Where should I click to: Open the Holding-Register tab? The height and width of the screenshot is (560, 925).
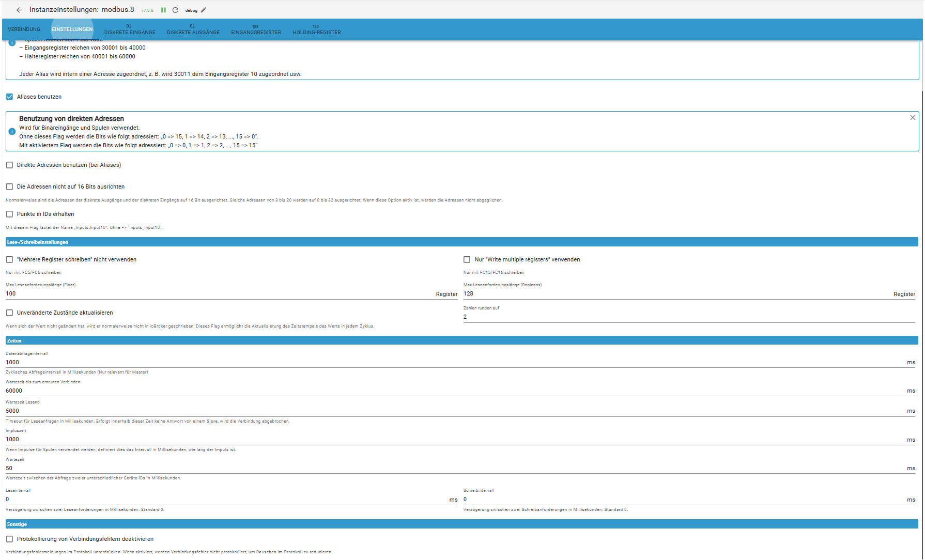coord(317,29)
